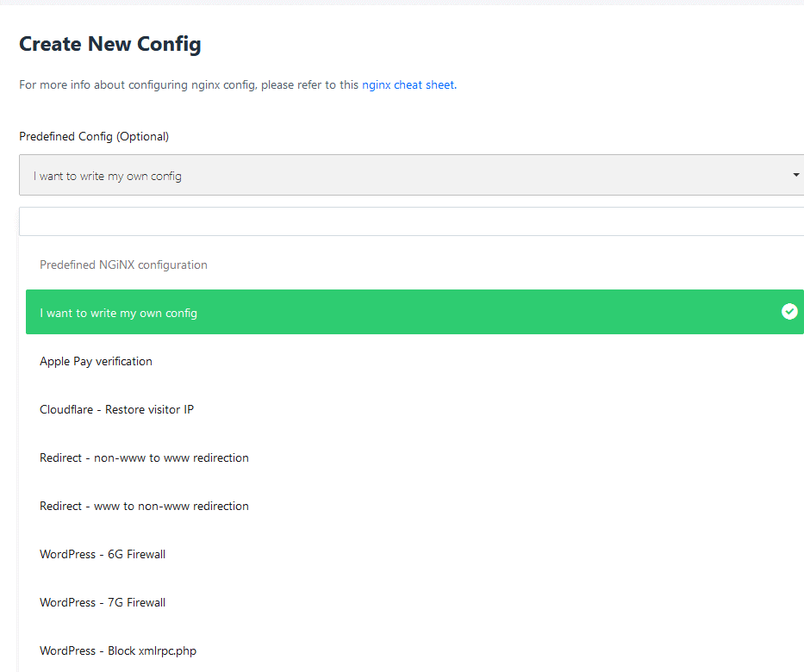
Task: Select the WordPress - 6G Firewall option
Action: 103,554
